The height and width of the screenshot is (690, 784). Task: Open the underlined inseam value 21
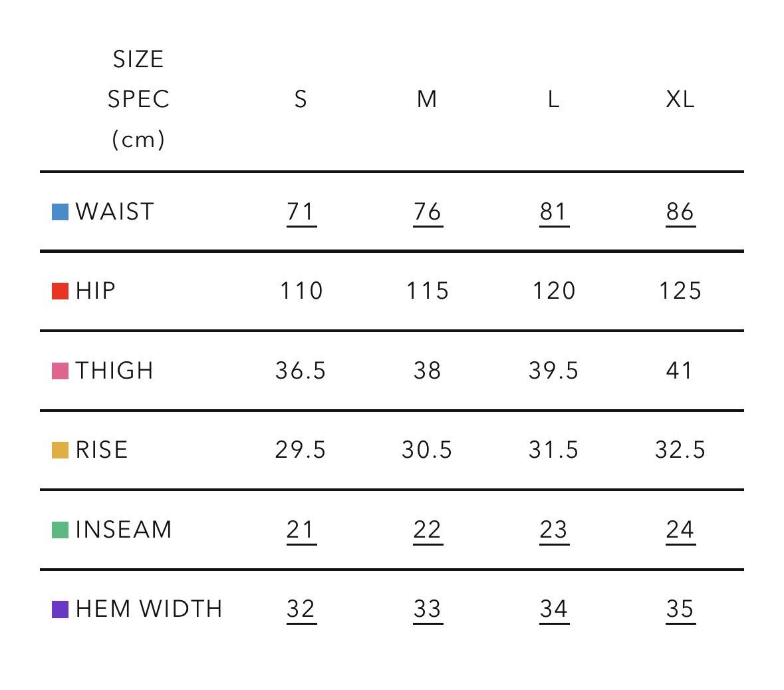click(301, 531)
